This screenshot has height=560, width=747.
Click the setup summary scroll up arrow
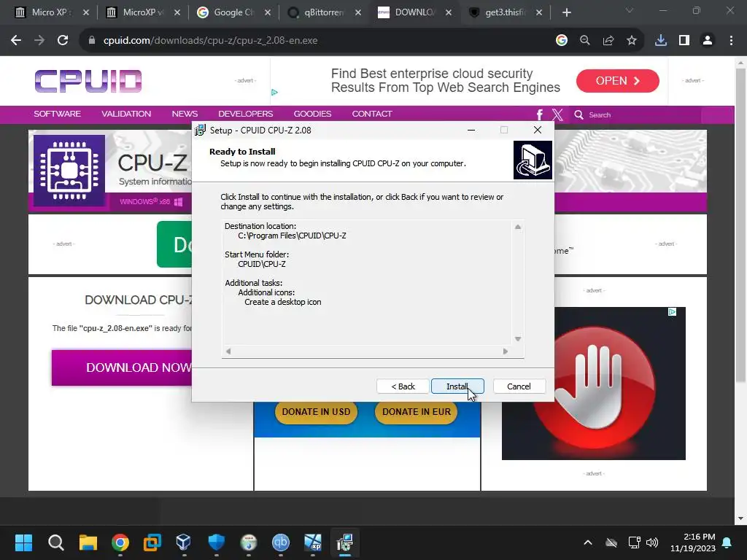pos(518,227)
